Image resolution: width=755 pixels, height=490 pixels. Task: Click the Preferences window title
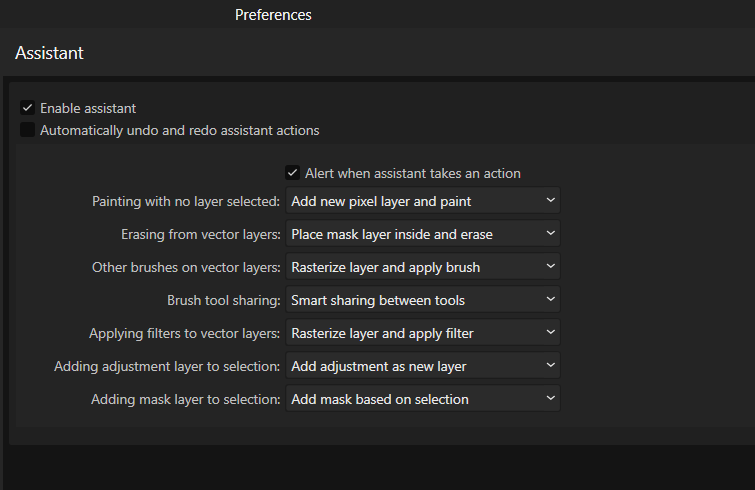(273, 15)
